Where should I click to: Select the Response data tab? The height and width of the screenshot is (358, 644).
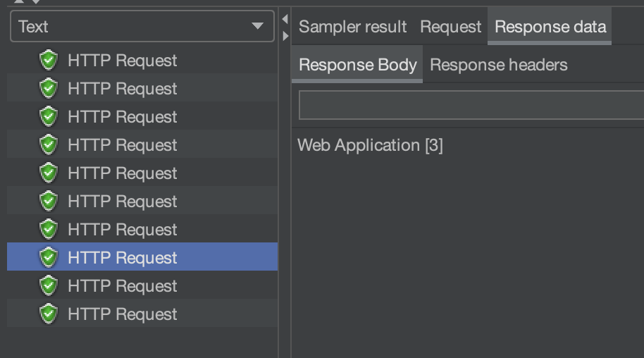pyautogui.click(x=550, y=27)
